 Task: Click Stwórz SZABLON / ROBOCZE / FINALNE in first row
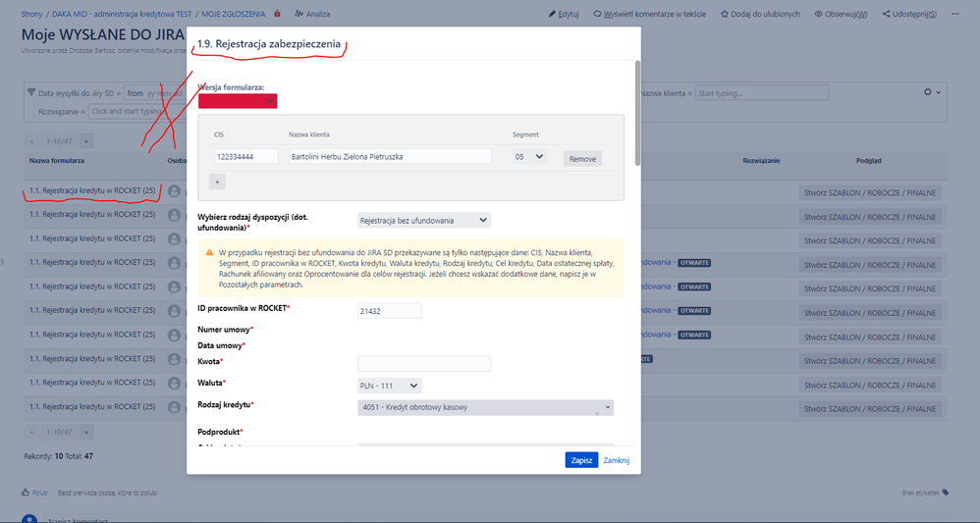click(x=870, y=193)
